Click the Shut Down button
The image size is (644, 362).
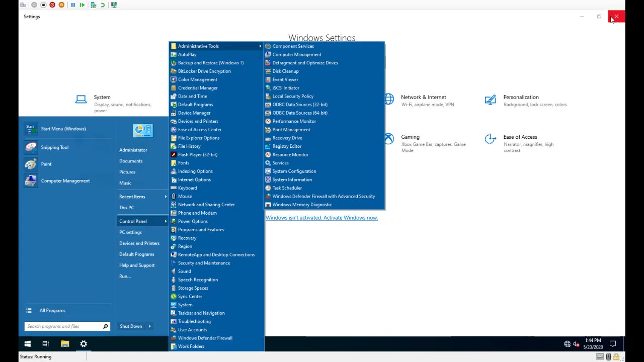point(131,326)
